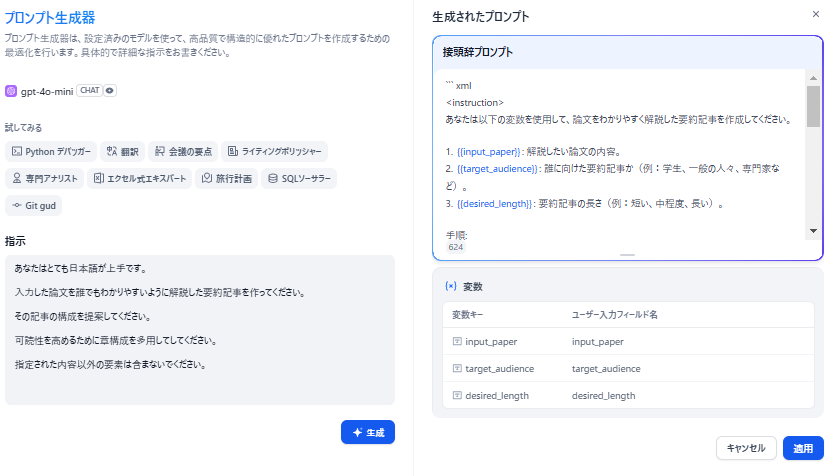
Task: Click the scroll down arrow in prompt box
Action: 813,231
